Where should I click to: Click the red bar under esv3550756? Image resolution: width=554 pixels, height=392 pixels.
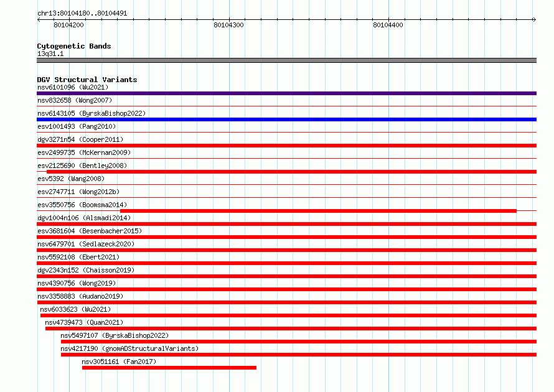[x=318, y=211]
